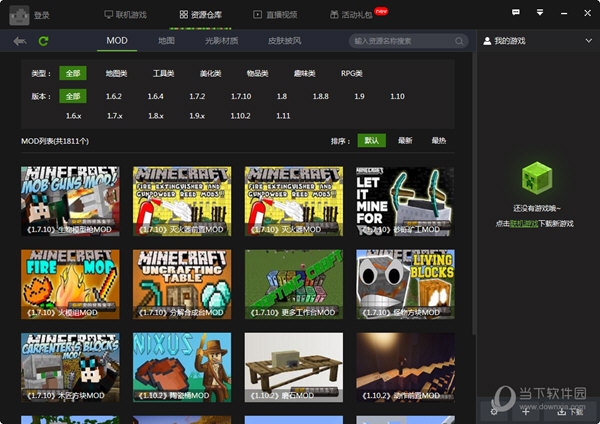Viewport: 600px width, 424px height.
Task: Sort the MOD list by 最新
Action: point(405,140)
